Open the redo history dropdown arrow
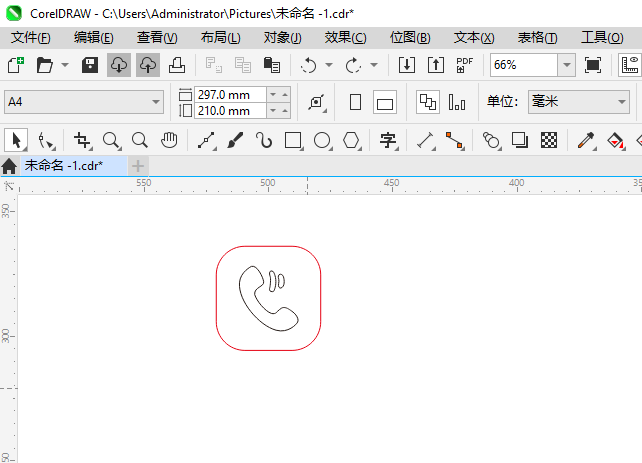Image resolution: width=642 pixels, height=463 pixels. pyautogui.click(x=373, y=65)
